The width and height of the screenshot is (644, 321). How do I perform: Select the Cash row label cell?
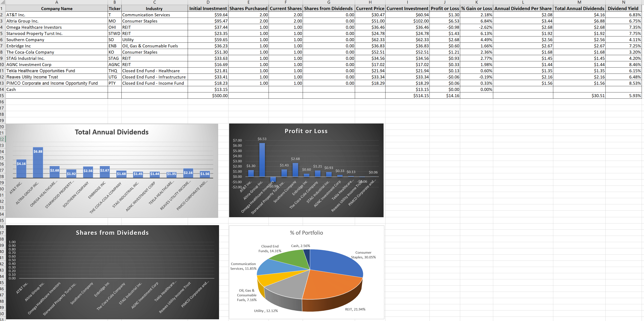[x=57, y=89]
